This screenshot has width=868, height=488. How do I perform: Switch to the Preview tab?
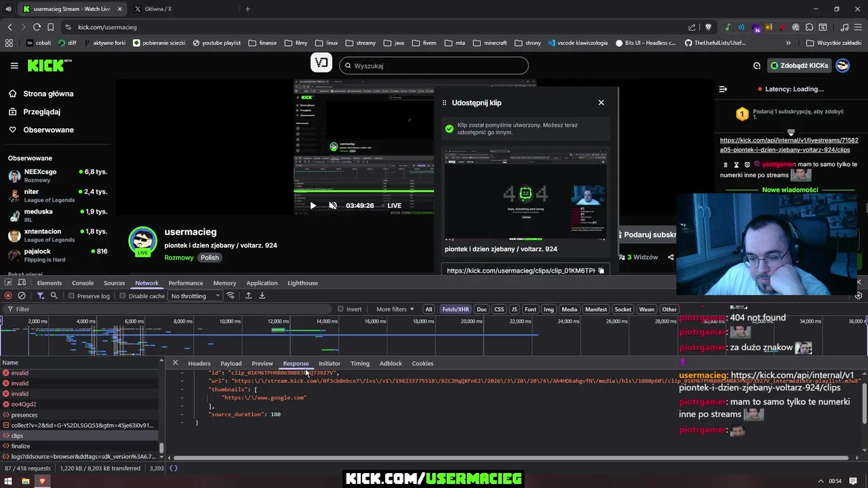[x=262, y=363]
